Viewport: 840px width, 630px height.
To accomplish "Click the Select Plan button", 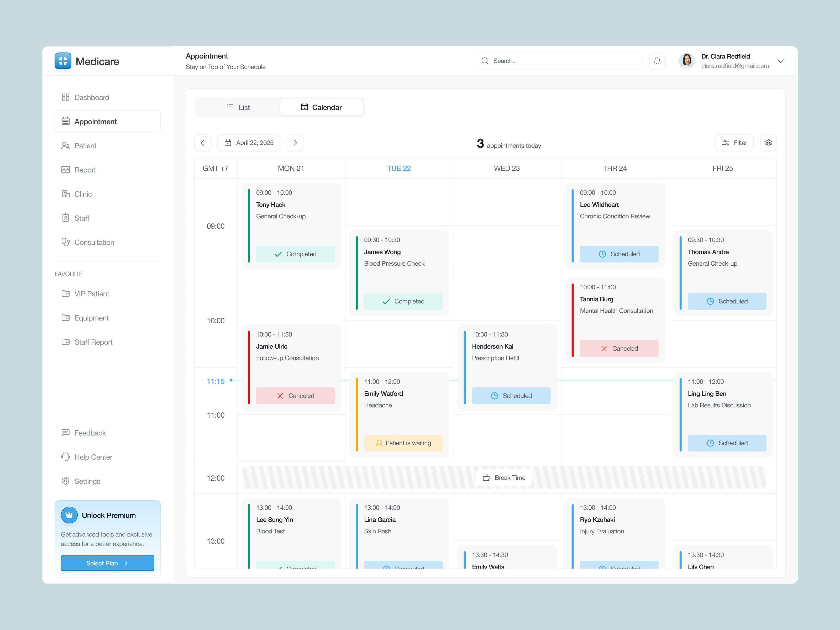I will coord(107,563).
